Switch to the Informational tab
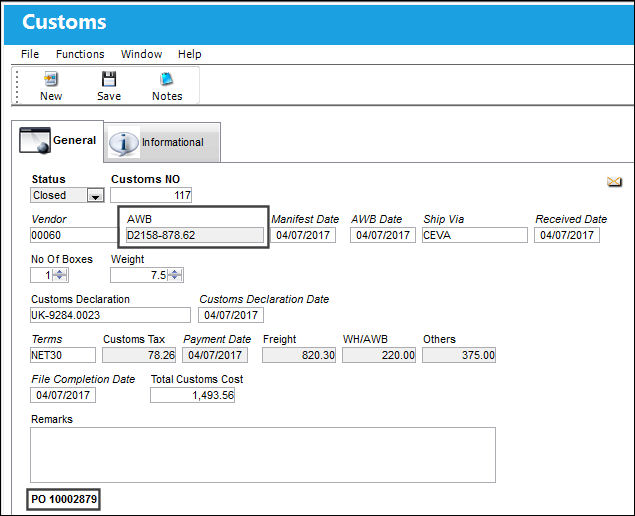The height and width of the screenshot is (516, 635). click(162, 143)
